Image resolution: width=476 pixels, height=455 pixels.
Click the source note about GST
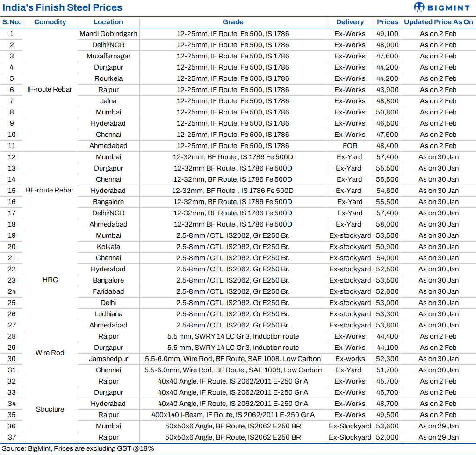(78, 448)
